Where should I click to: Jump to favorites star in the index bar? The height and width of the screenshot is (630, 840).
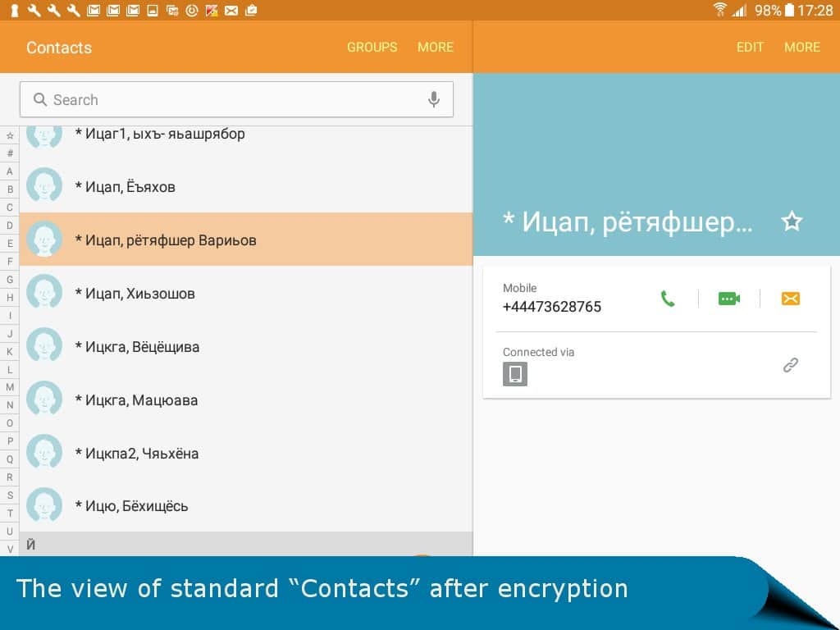click(10, 135)
